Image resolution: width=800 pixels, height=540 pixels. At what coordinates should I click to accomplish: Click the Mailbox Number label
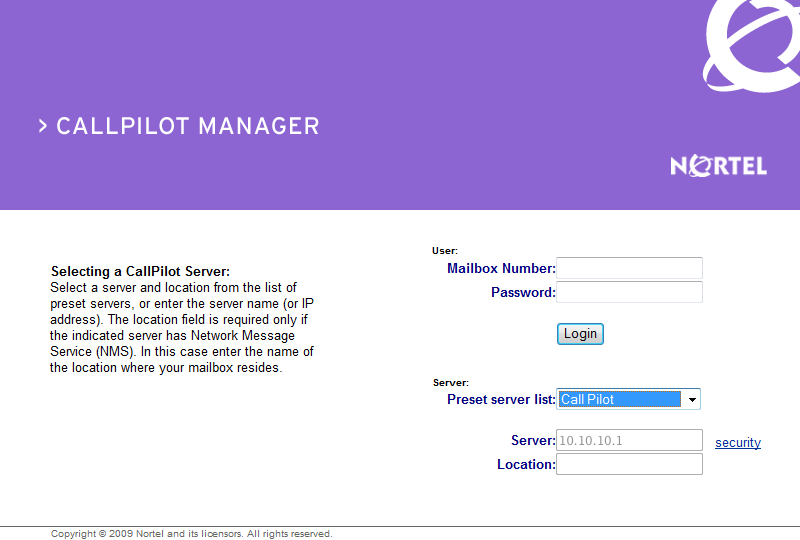tap(501, 268)
